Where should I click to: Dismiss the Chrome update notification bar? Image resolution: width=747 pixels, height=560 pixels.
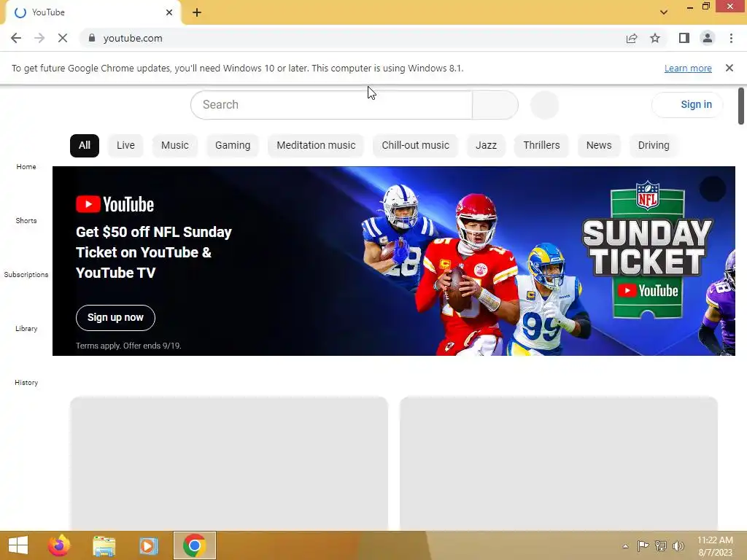point(729,68)
